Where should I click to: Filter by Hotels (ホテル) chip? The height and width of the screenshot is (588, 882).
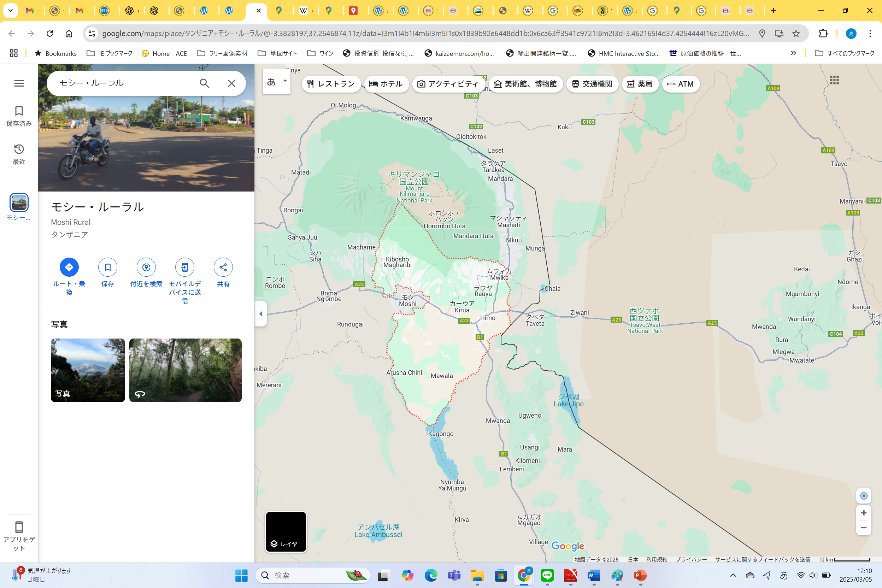(386, 84)
